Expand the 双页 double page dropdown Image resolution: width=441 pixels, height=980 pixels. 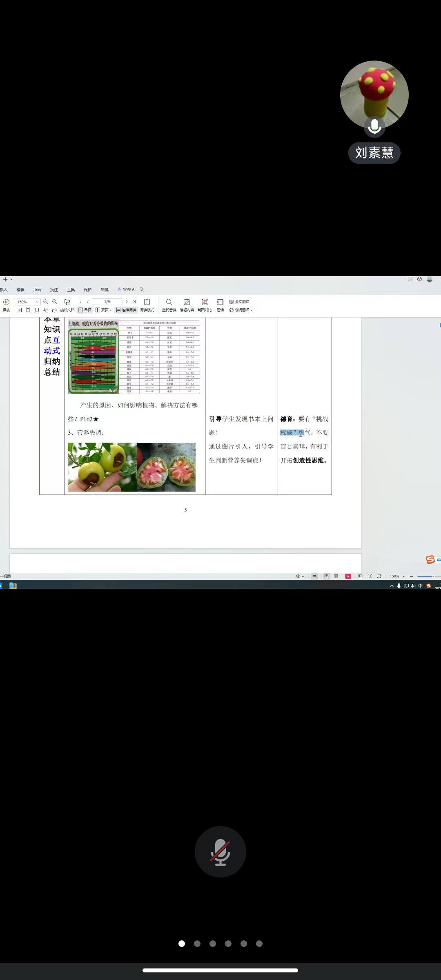111,310
